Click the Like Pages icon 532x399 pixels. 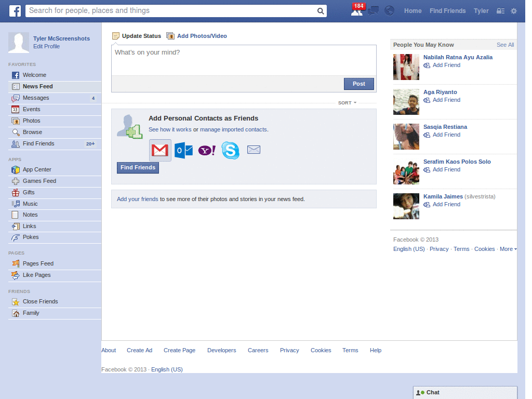pyautogui.click(x=16, y=275)
